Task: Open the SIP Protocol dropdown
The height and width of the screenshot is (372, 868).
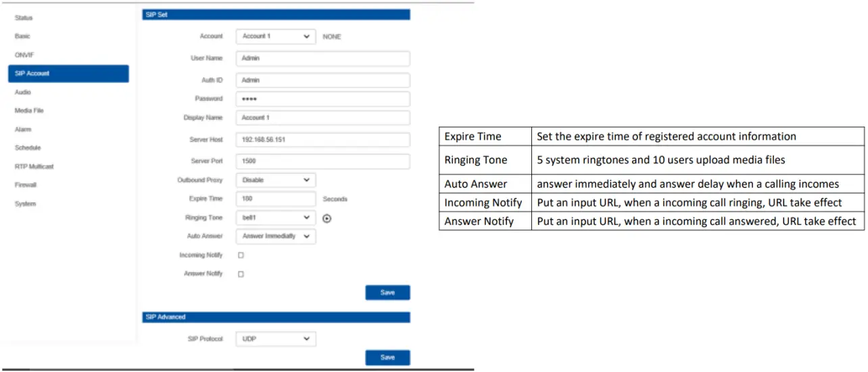Action: [x=275, y=339]
